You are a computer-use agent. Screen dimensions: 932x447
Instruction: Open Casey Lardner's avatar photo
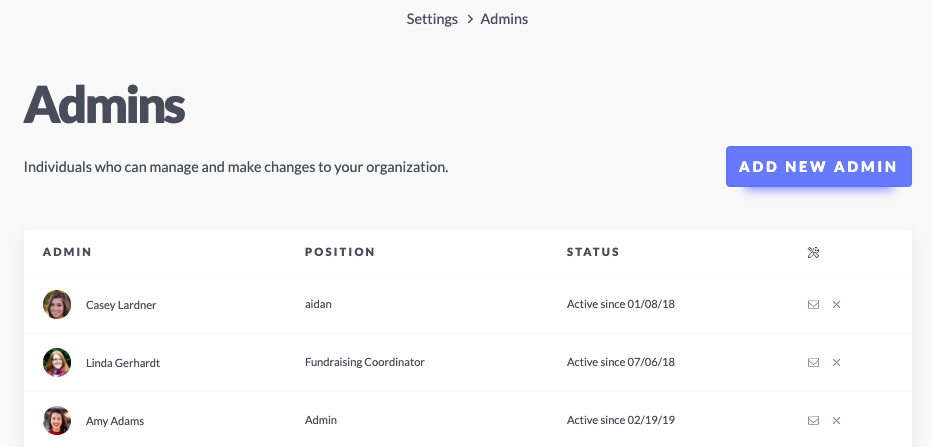coord(57,304)
